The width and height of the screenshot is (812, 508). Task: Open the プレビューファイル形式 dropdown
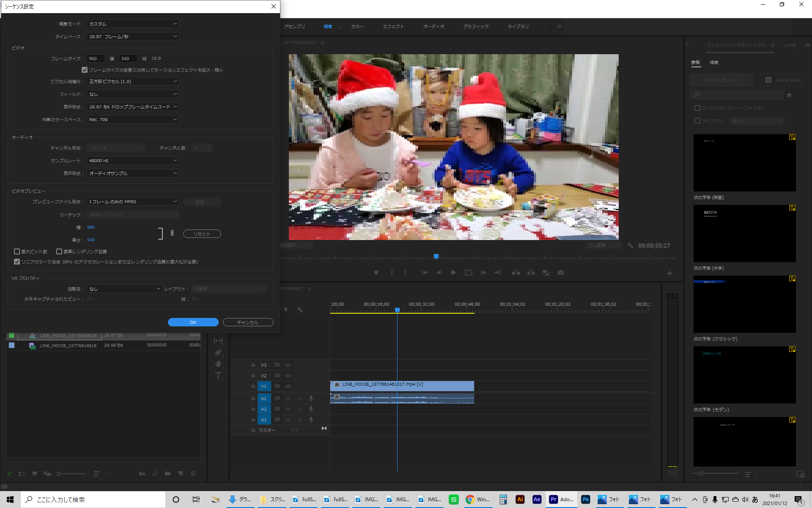click(x=132, y=202)
